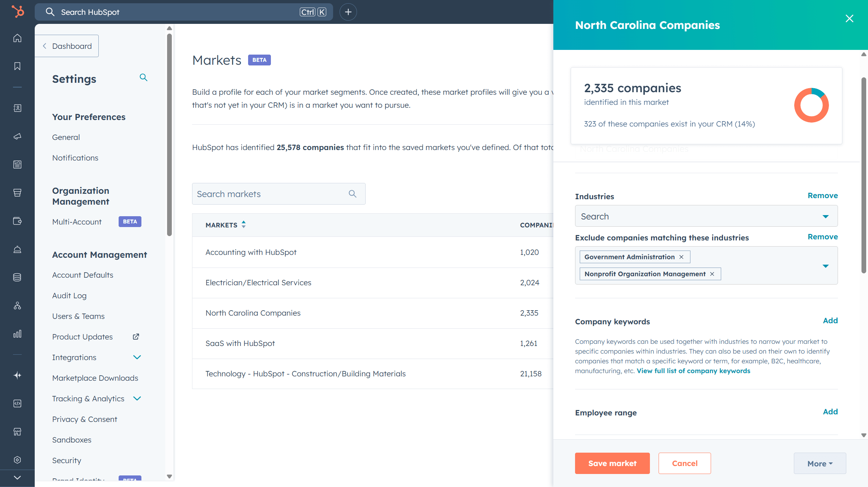This screenshot has width=868, height=487.
Task: Click the companies donut chart
Action: (811, 105)
